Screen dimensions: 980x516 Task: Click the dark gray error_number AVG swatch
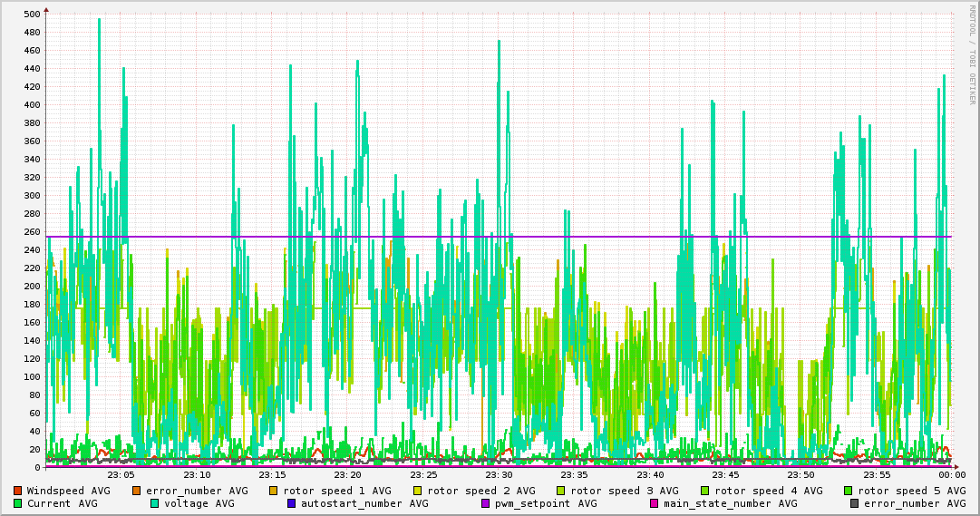point(854,503)
